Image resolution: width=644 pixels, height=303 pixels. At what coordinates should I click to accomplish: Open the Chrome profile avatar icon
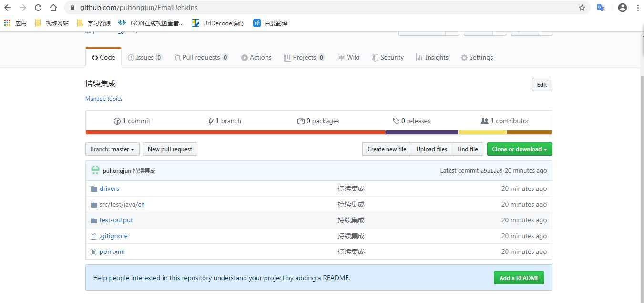coord(622,8)
